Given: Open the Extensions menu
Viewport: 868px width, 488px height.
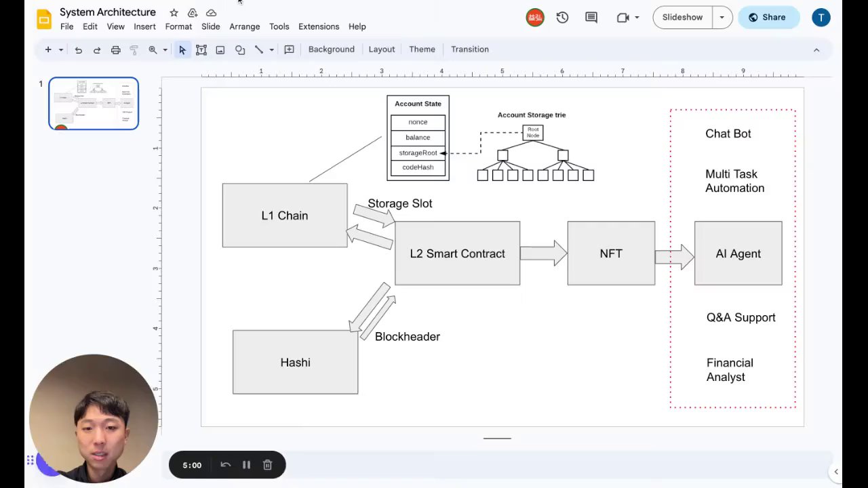Looking at the screenshot, I should click(x=319, y=26).
